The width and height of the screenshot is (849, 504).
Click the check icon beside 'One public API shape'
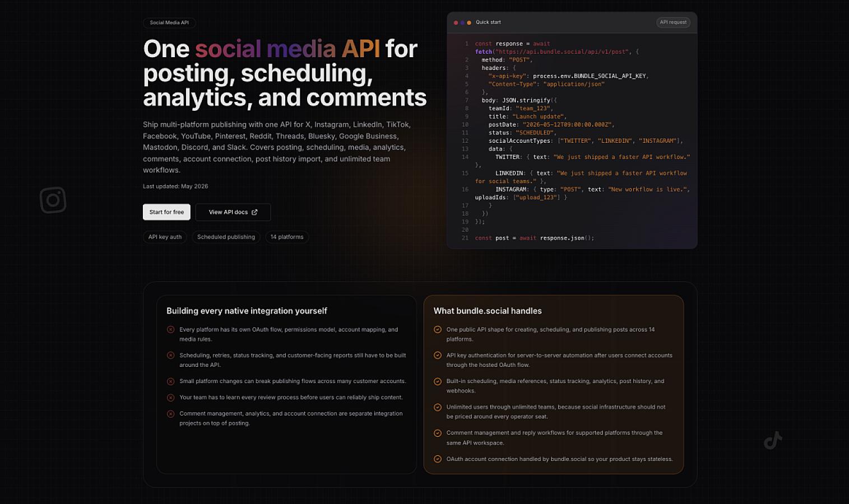point(438,330)
